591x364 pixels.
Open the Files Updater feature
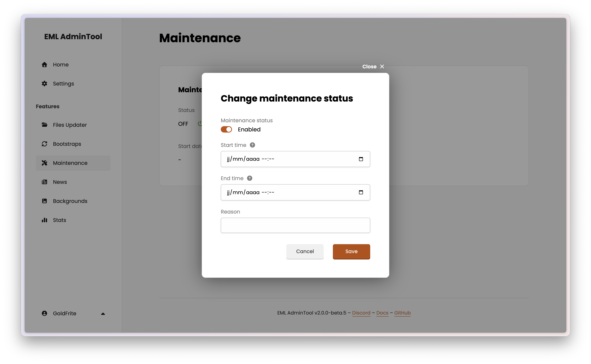pos(45,125)
